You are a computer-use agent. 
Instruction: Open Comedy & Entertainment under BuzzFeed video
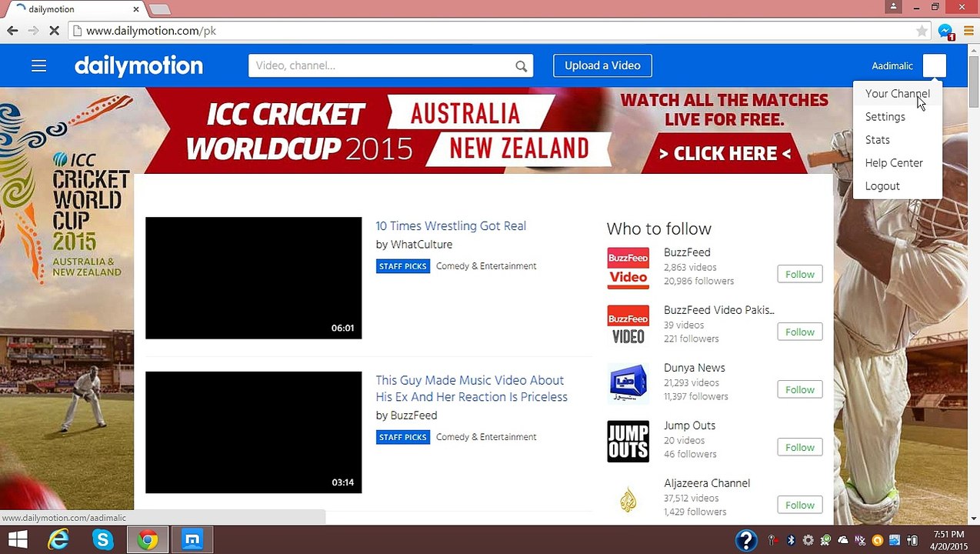point(486,437)
